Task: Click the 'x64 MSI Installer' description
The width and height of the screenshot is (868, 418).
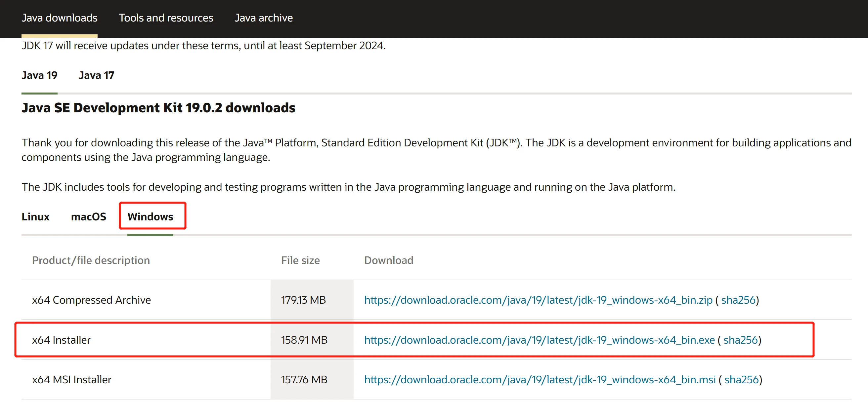Action: [71, 380]
